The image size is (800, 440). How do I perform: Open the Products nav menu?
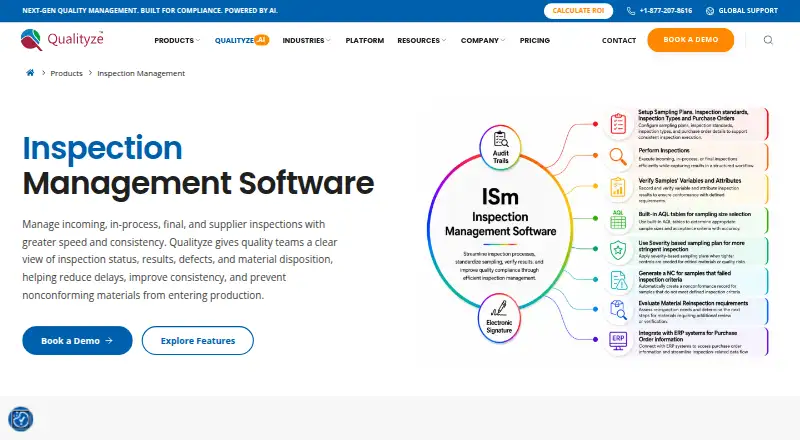click(x=174, y=40)
